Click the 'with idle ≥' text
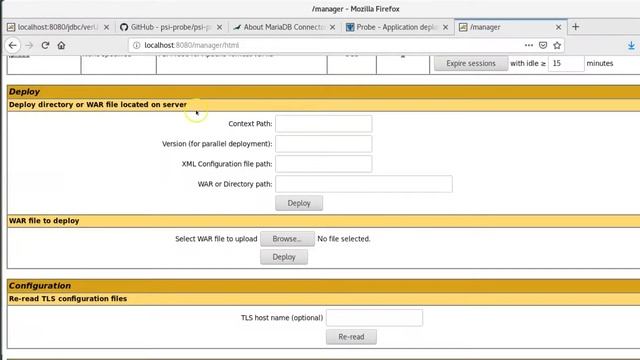This screenshot has height=360, width=640. (x=528, y=63)
